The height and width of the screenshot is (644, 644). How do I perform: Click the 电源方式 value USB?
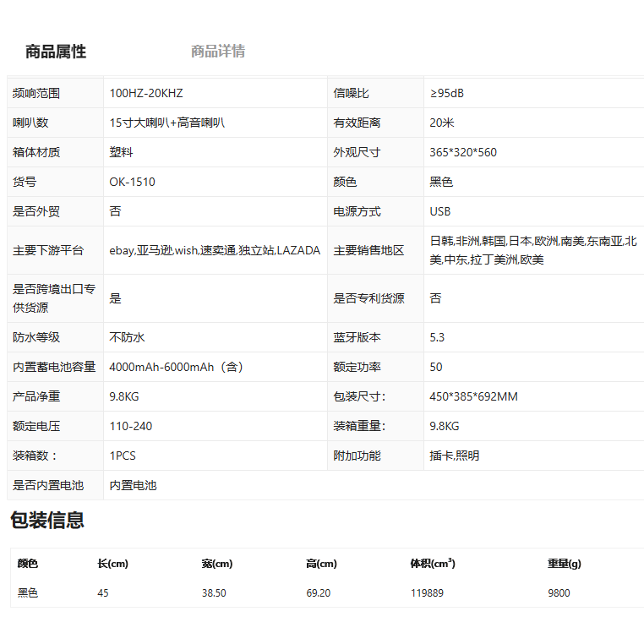tap(440, 211)
